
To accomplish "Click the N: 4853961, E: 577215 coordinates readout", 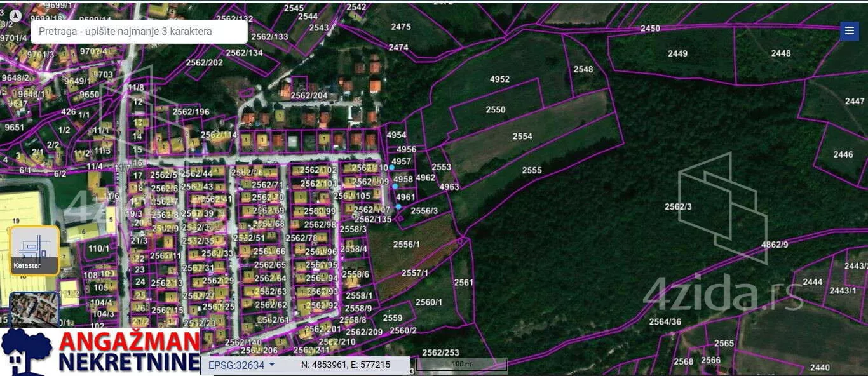I will pos(346,365).
